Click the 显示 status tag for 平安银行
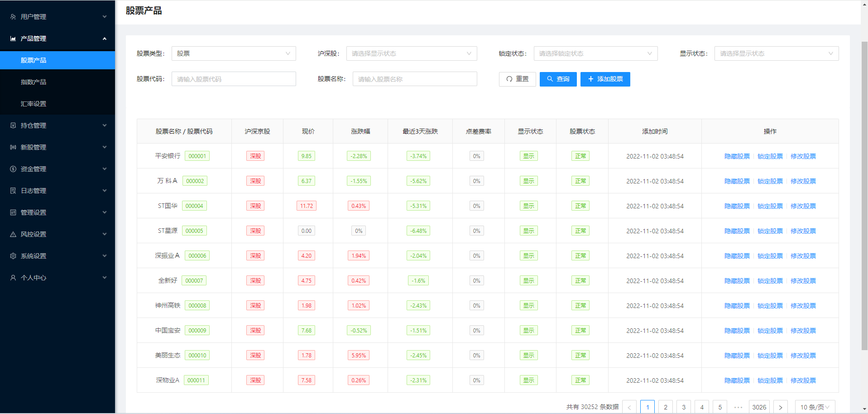Viewport: 868px width, 414px height. pos(529,156)
